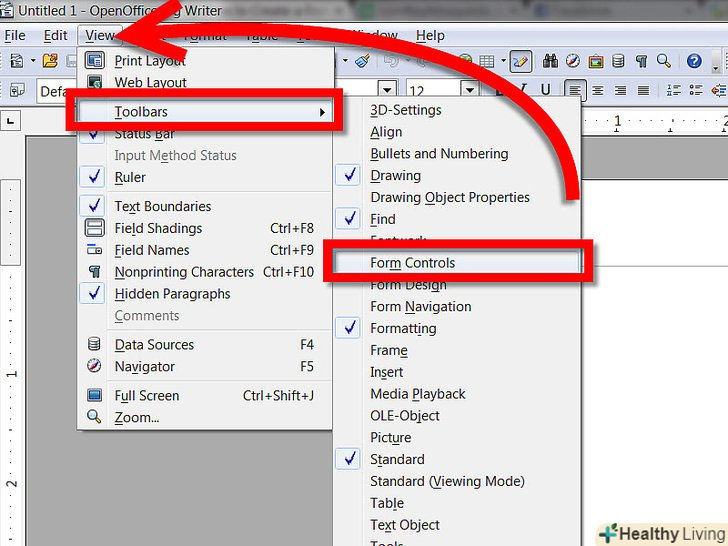Open the File menu
This screenshot has width=728, height=546.
click(x=15, y=35)
